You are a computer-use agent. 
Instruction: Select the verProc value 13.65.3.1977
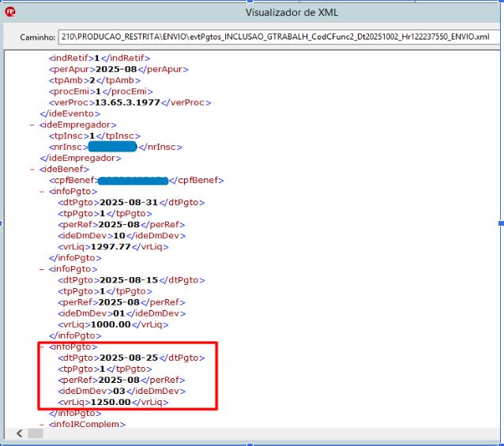pyautogui.click(x=128, y=103)
